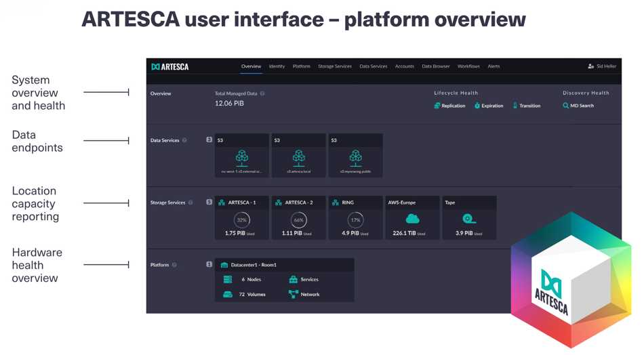Image resolution: width=644 pixels, height=355 pixels.
Task: Open the Identity tab
Action: tap(277, 66)
